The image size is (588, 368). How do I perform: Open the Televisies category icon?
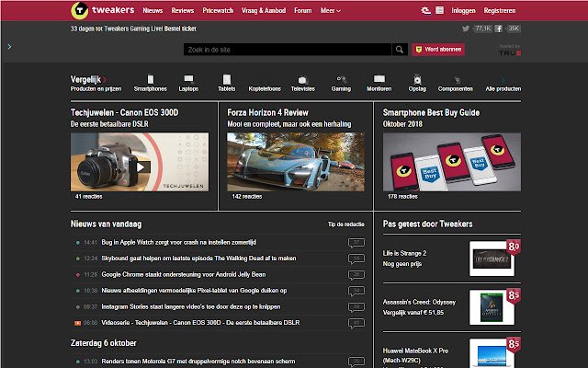point(302,80)
